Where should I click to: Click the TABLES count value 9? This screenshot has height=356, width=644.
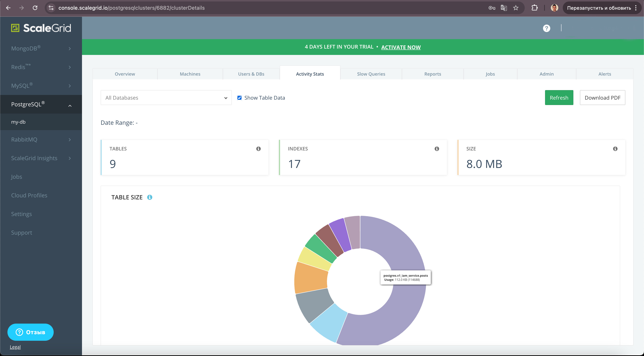coord(113,164)
